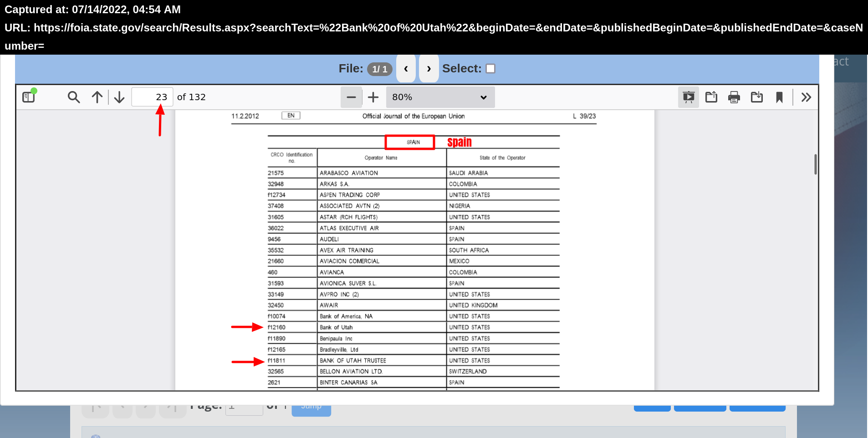Click ARABASCO AVIATION operator name
This screenshot has width=868, height=438.
click(349, 173)
